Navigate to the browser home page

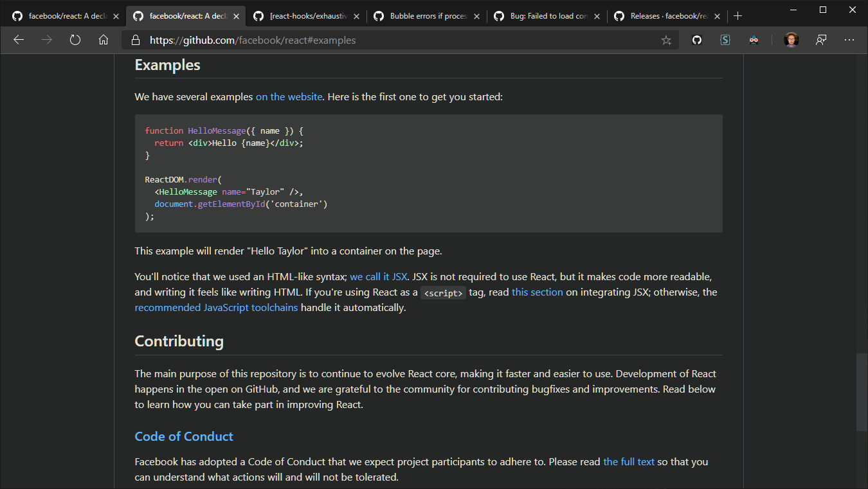tap(103, 39)
